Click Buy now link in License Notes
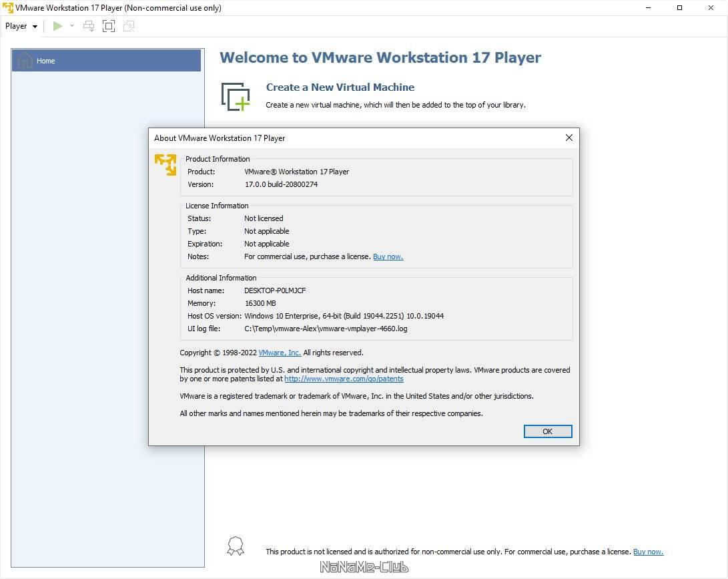The image size is (728, 579). (x=388, y=256)
